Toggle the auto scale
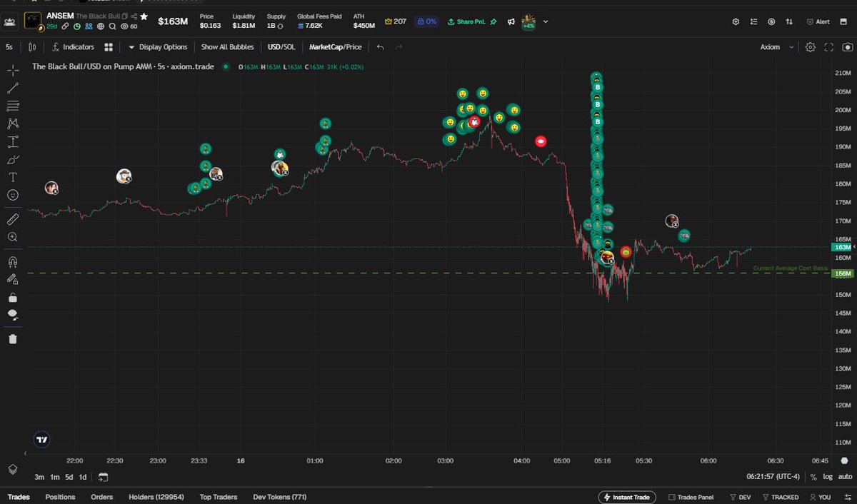Viewport: 857px width, 504px height. coord(845,477)
